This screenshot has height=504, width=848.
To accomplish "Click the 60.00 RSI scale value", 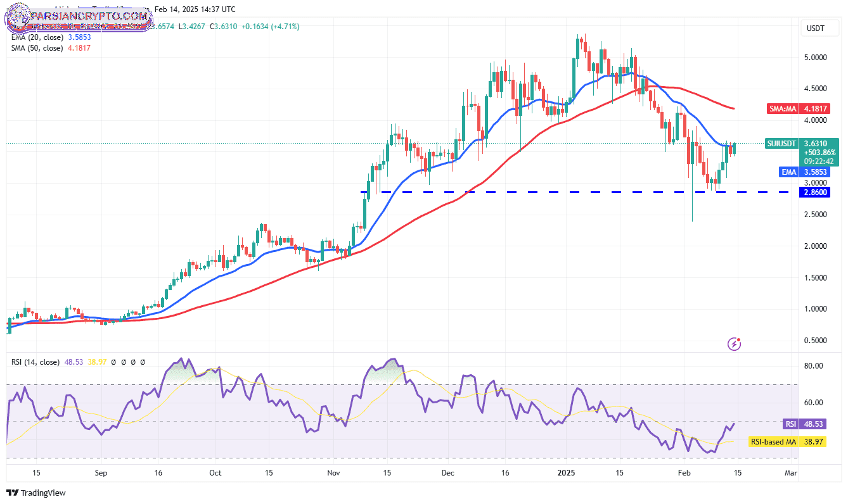I will pos(814,403).
